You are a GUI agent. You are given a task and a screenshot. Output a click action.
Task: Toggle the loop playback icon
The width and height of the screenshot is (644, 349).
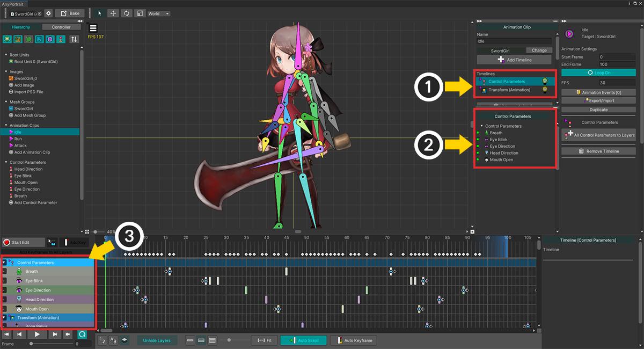pyautogui.click(x=82, y=334)
